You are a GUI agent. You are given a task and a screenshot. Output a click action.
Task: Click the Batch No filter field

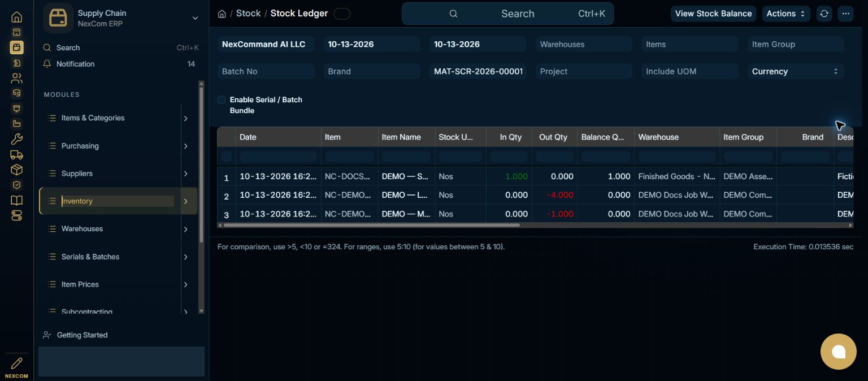[266, 71]
